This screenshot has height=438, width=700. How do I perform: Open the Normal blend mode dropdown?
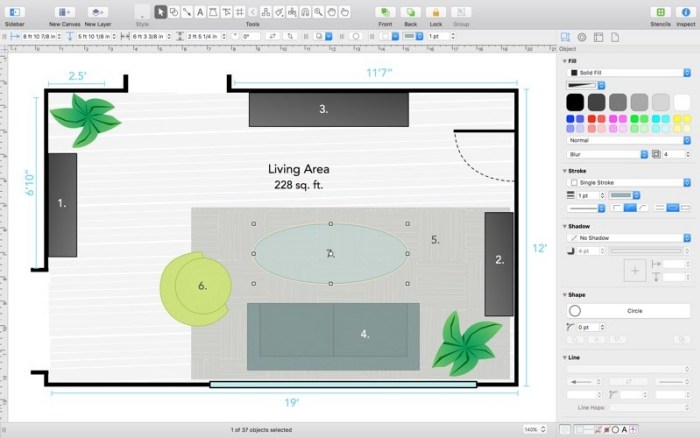[x=629, y=140]
